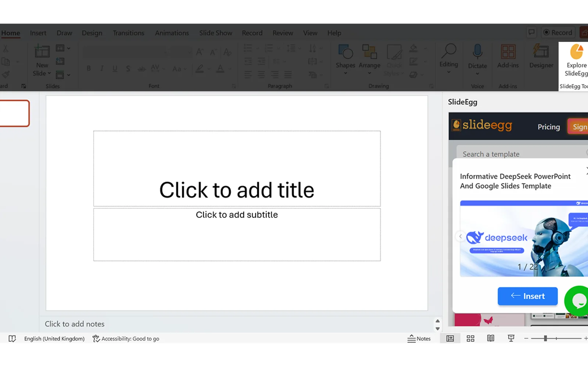The image size is (588, 368).
Task: Click Accessibility: Good to go status
Action: pyautogui.click(x=126, y=339)
